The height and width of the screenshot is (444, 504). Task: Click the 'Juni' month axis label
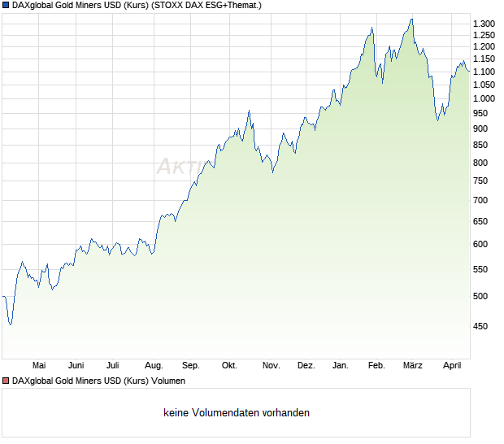pyautogui.click(x=76, y=366)
